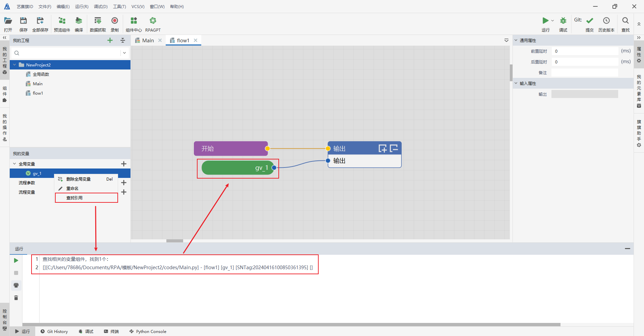
Task: Select the Main file in project tree
Action: [38, 84]
